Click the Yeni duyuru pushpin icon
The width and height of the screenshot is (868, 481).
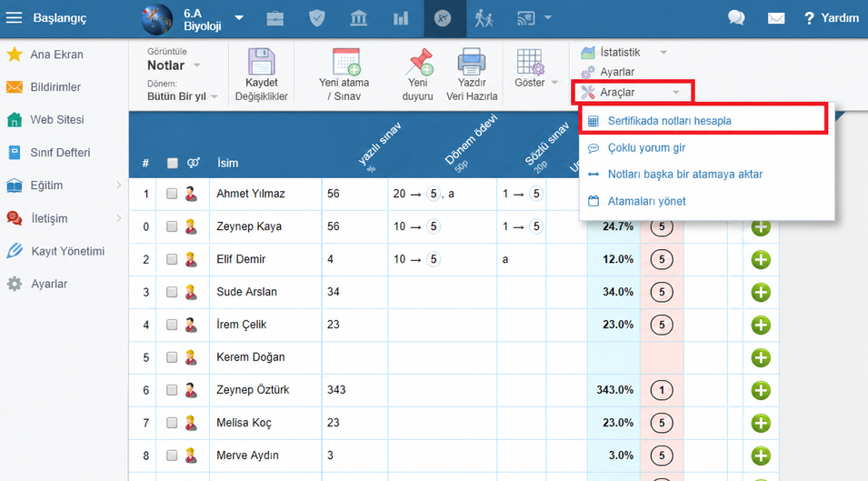(x=419, y=62)
